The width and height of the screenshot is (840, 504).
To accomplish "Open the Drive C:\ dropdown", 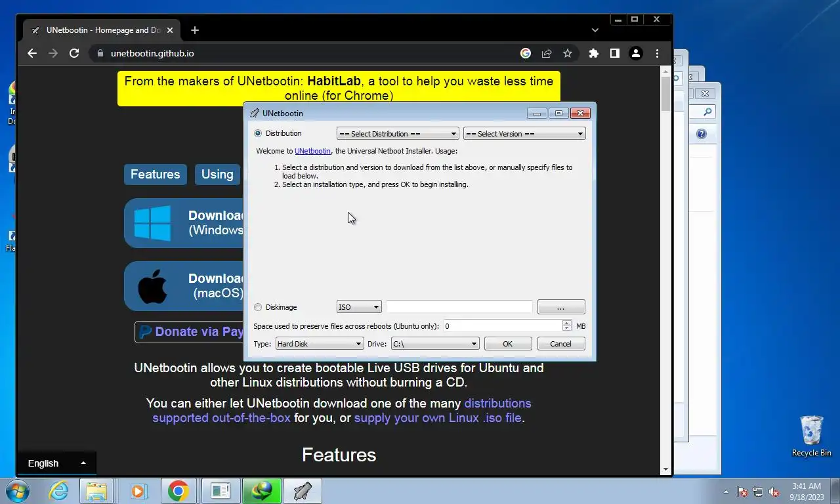I will coord(434,344).
